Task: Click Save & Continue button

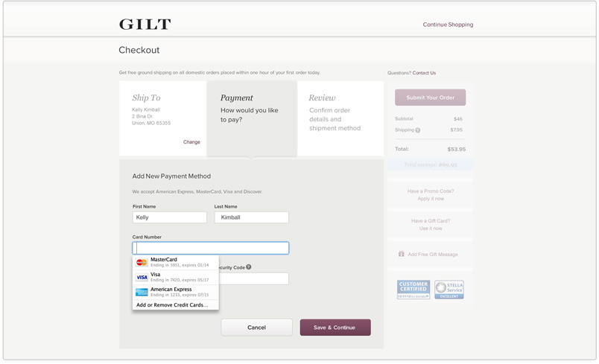Action: click(335, 328)
